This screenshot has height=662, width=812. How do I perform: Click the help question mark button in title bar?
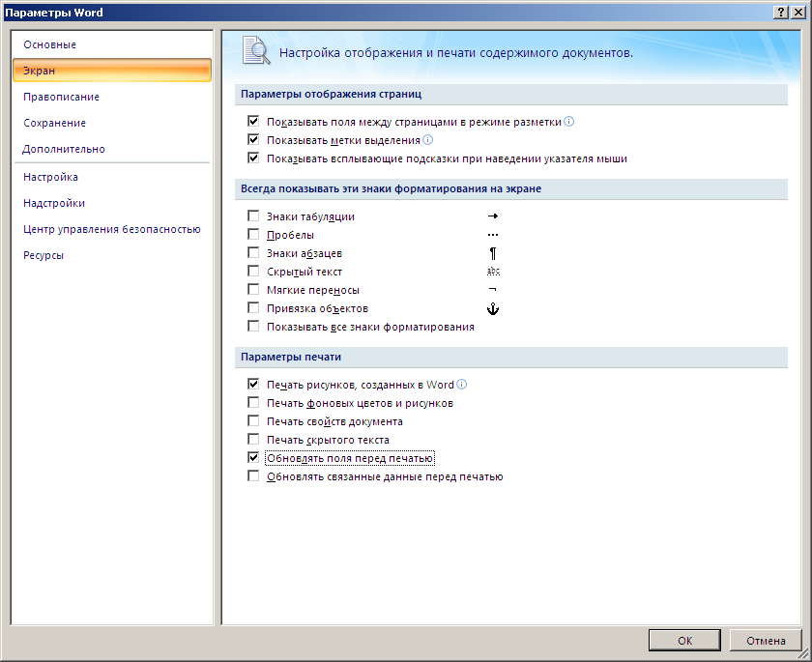click(x=781, y=12)
